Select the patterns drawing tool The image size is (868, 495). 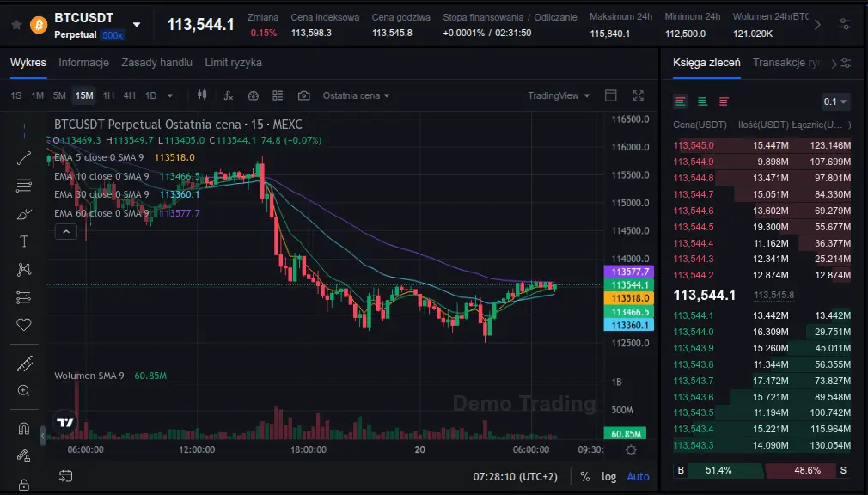24,270
